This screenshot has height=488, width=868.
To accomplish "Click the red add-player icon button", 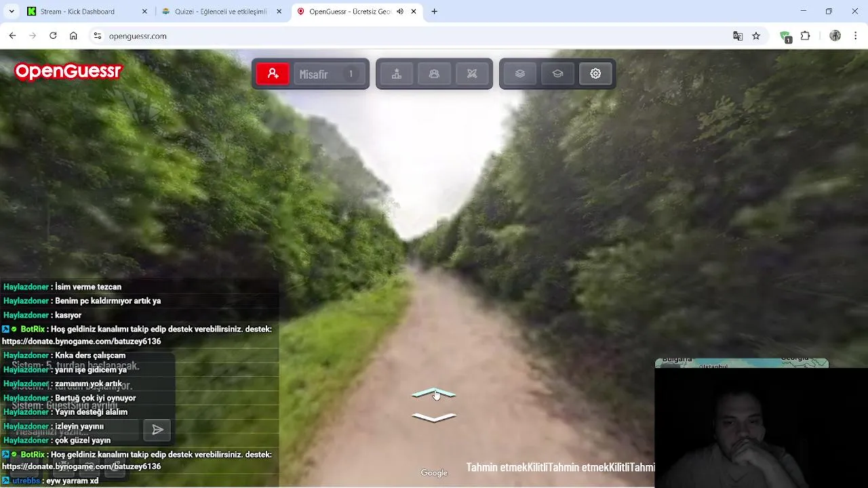I will pos(273,74).
